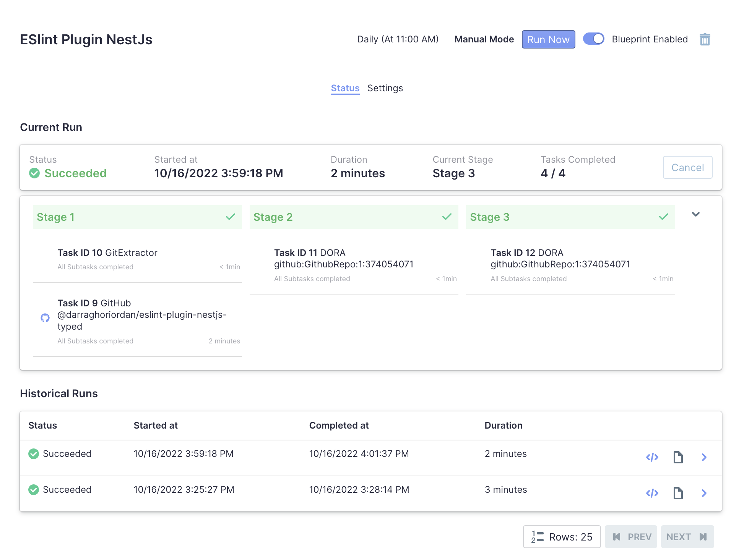Click the Daily (At 11:00 AM) schedule text
This screenshot has height=560, width=744.
coord(398,39)
